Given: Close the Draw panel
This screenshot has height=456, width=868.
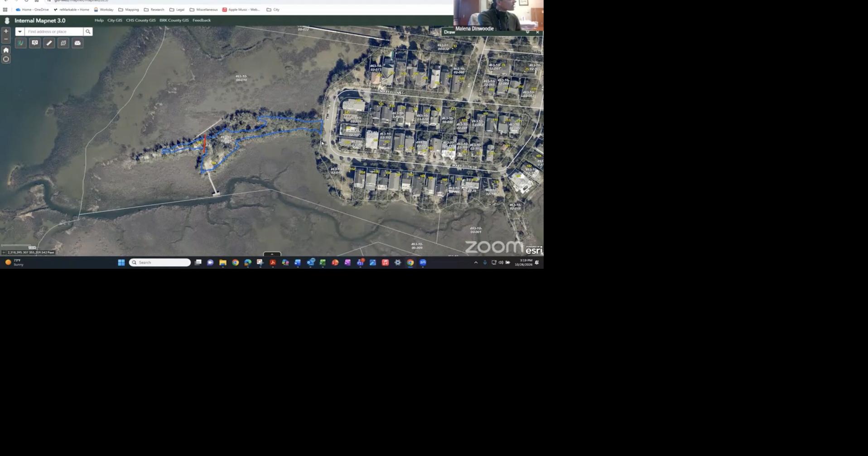Looking at the screenshot, I should 538,32.
